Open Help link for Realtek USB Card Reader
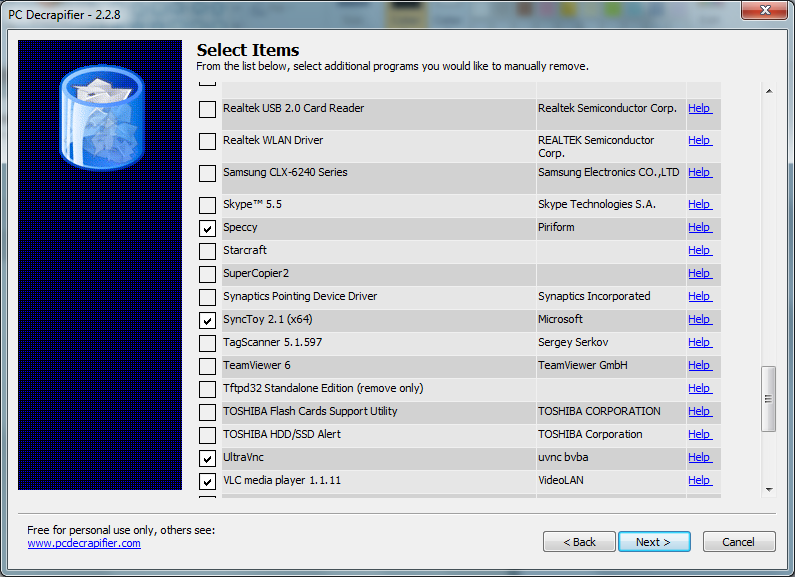Image resolution: width=795 pixels, height=577 pixels. 700,108
